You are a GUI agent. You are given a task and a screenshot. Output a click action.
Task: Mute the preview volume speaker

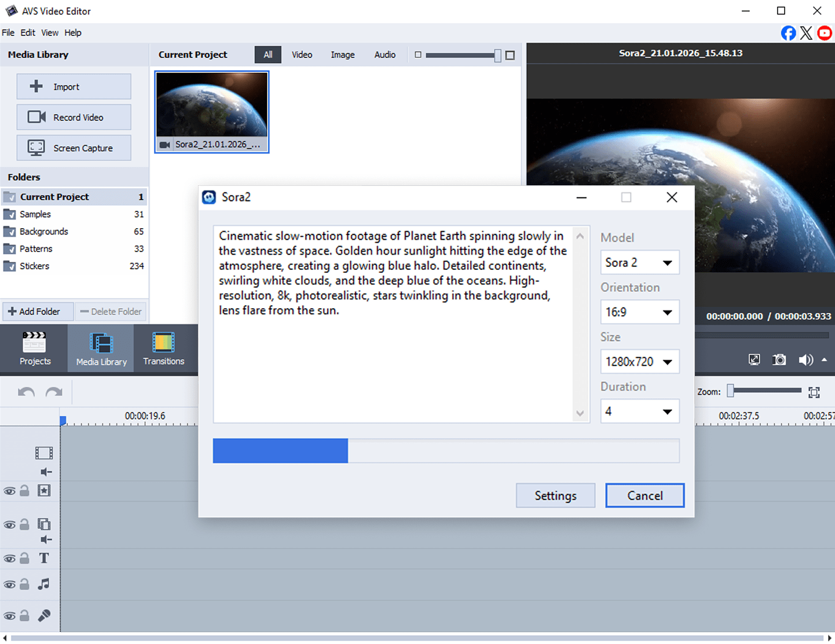coord(805,360)
